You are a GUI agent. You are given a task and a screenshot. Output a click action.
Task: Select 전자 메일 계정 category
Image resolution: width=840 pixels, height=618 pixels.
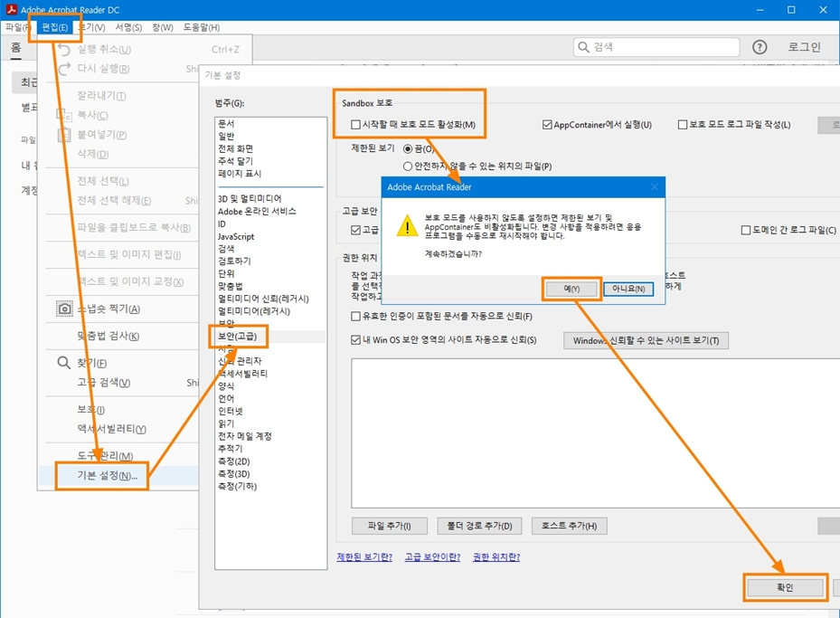(245, 436)
